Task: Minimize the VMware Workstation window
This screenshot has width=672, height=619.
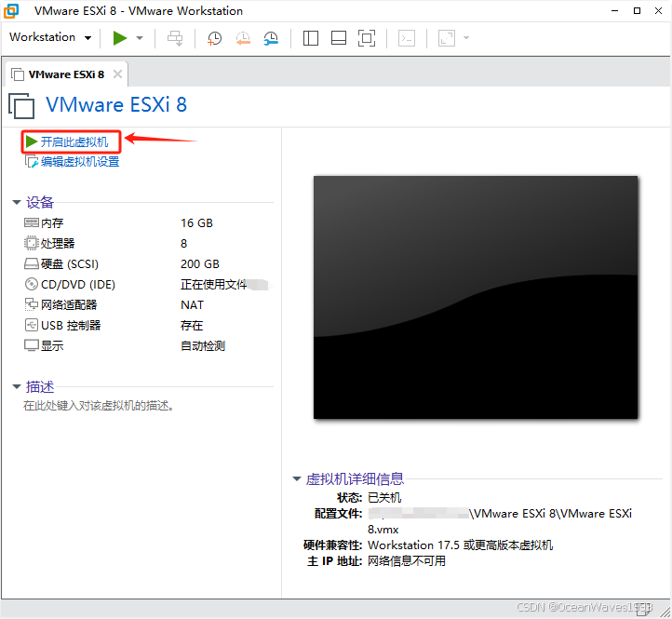Action: (x=615, y=11)
